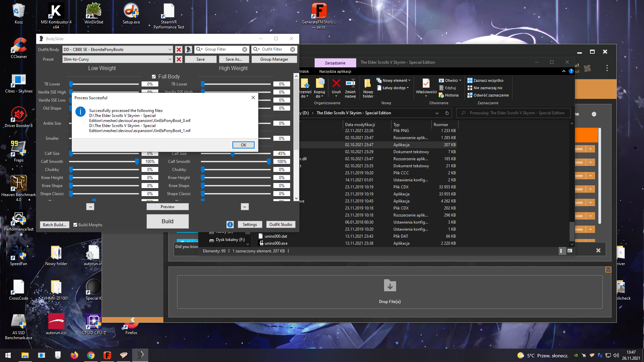
Task: Click low weight Calf Smooth slider handle
Action: pyautogui.click(x=137, y=162)
